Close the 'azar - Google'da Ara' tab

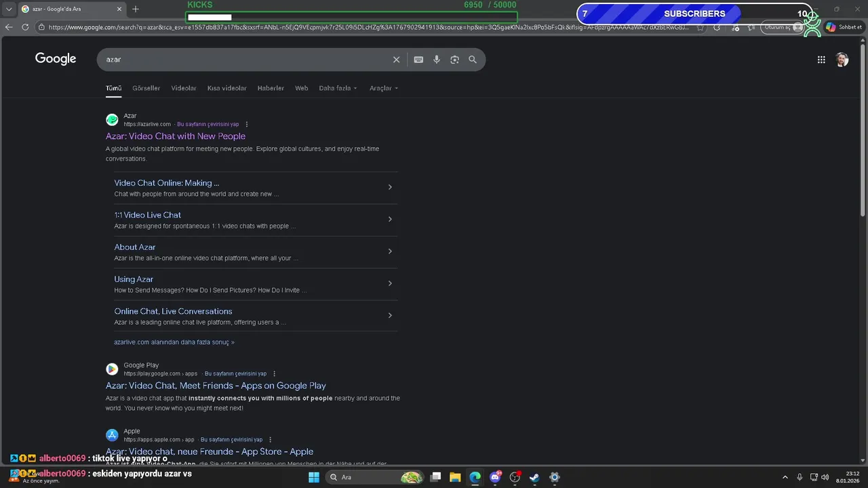(119, 9)
